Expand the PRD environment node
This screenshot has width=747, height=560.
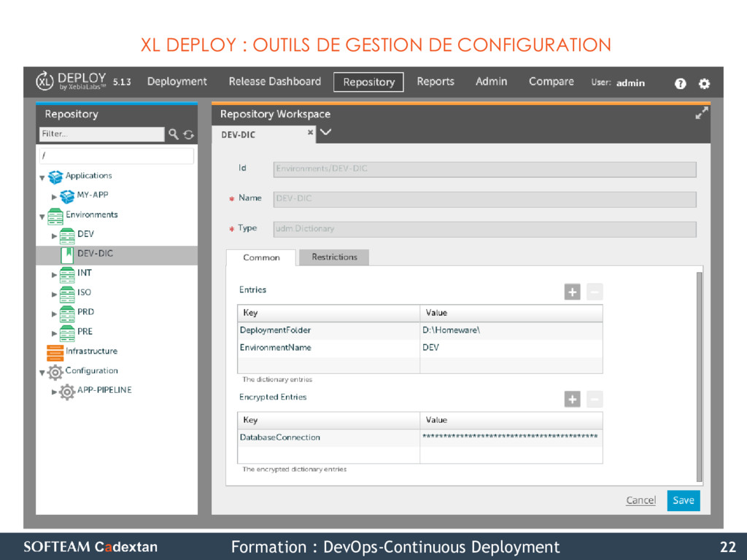54,314
